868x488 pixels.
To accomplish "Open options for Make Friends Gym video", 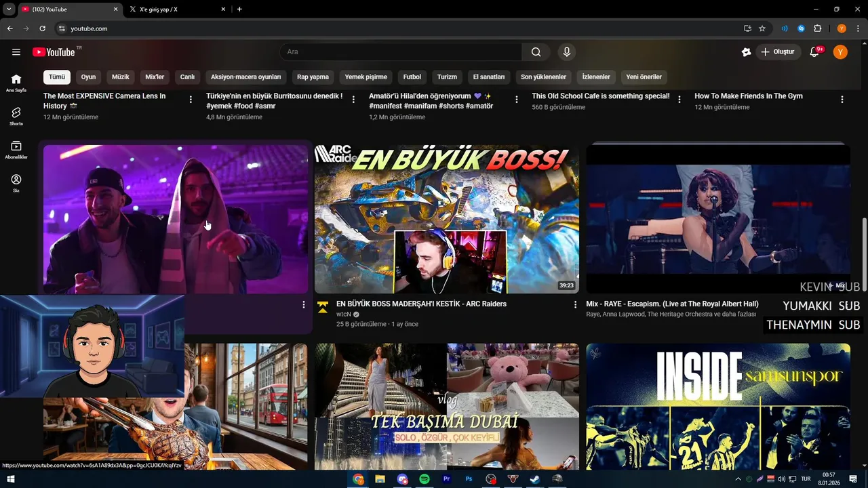I will click(842, 100).
